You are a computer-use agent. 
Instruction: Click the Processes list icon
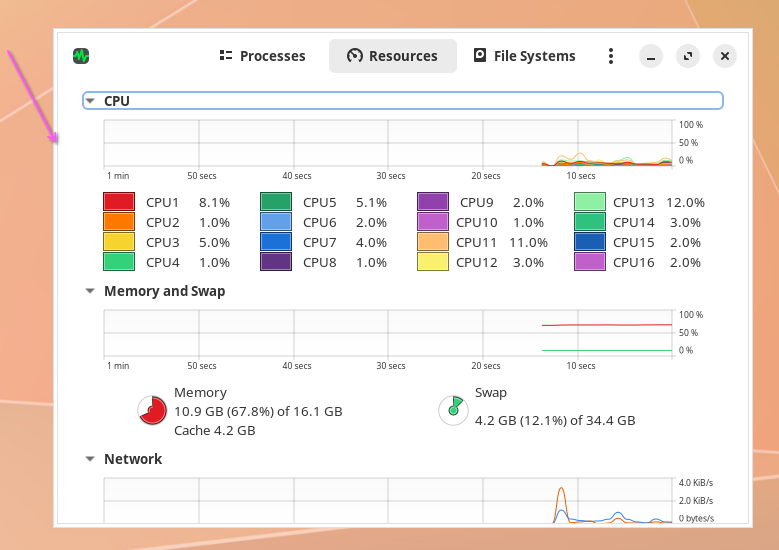[226, 56]
